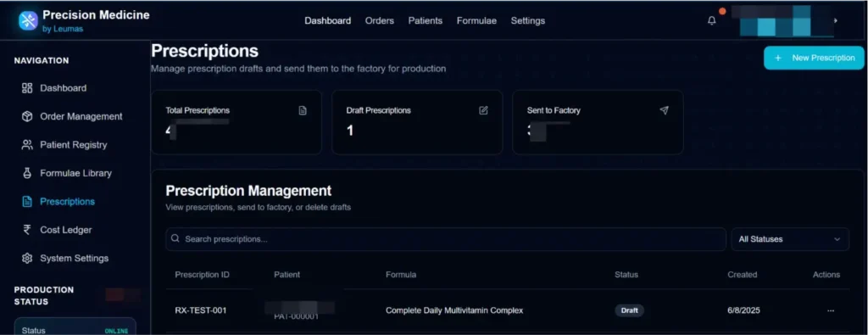Click the 6/8/2025 created date
The height and width of the screenshot is (335, 868).
tap(743, 310)
